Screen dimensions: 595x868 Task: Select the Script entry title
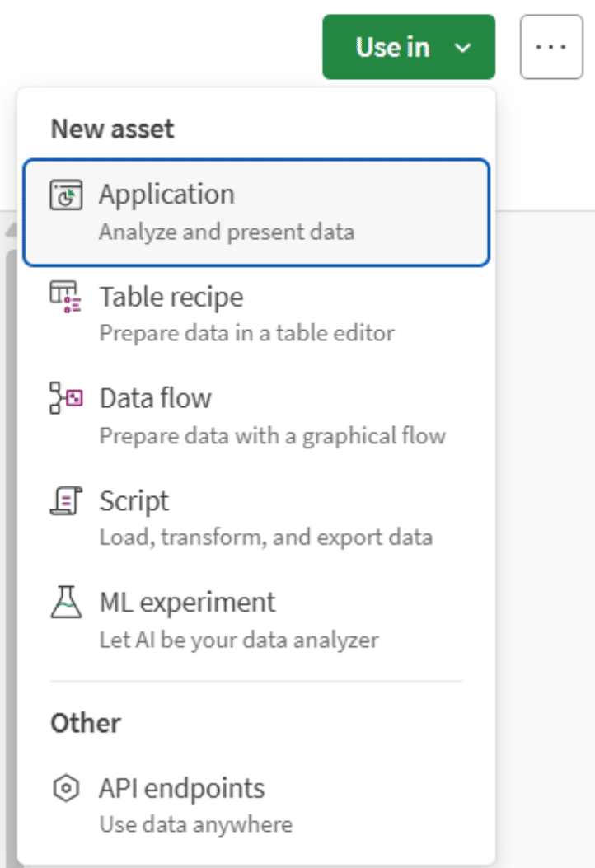point(134,500)
